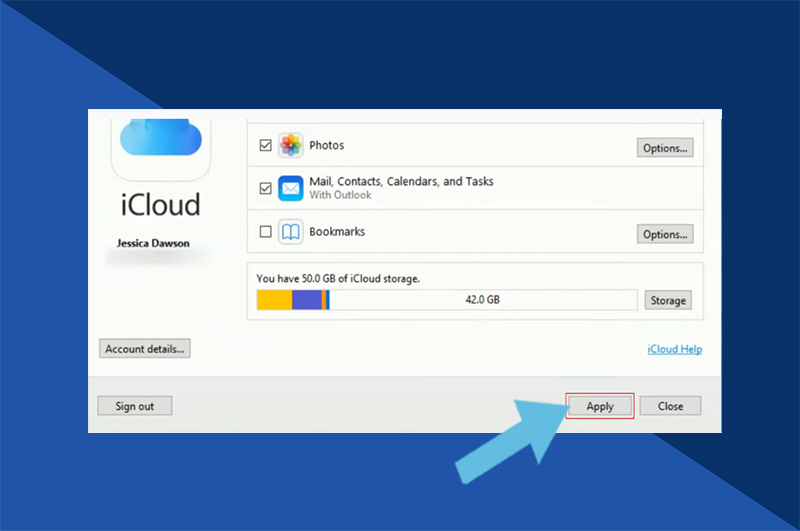
Task: Sign out of iCloud
Action: (x=135, y=406)
